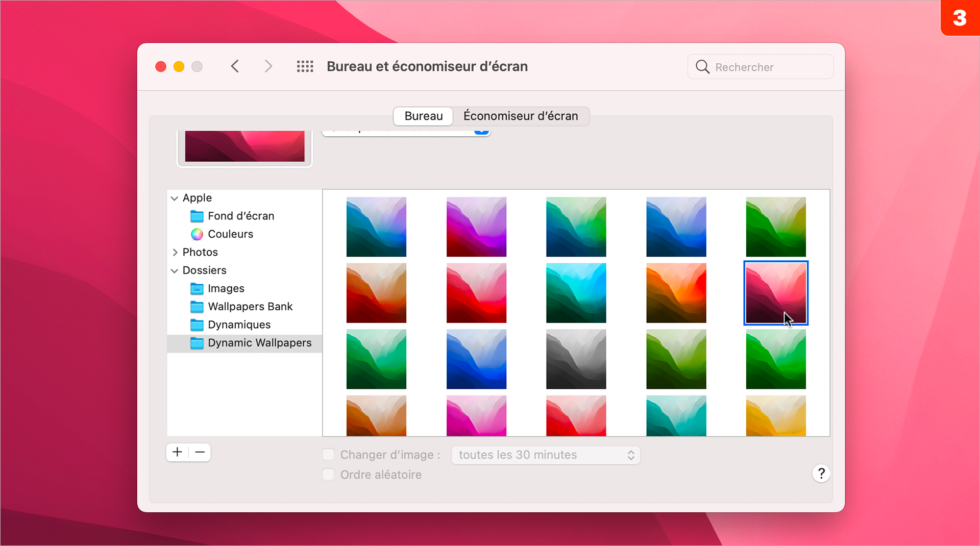Select the cyan turquoise wallpaper in second row
This screenshot has height=546, width=980.
(576, 293)
